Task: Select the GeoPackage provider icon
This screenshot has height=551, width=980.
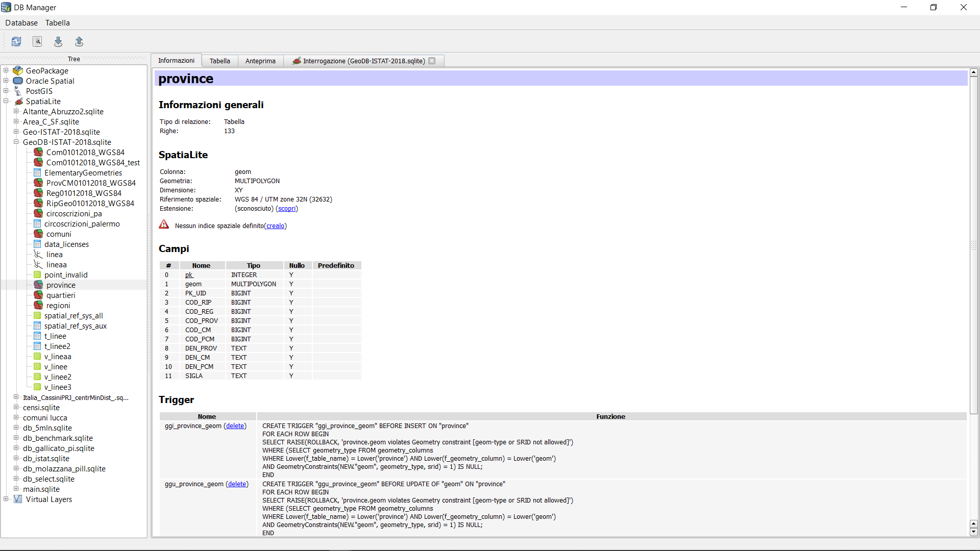Action: (x=18, y=70)
